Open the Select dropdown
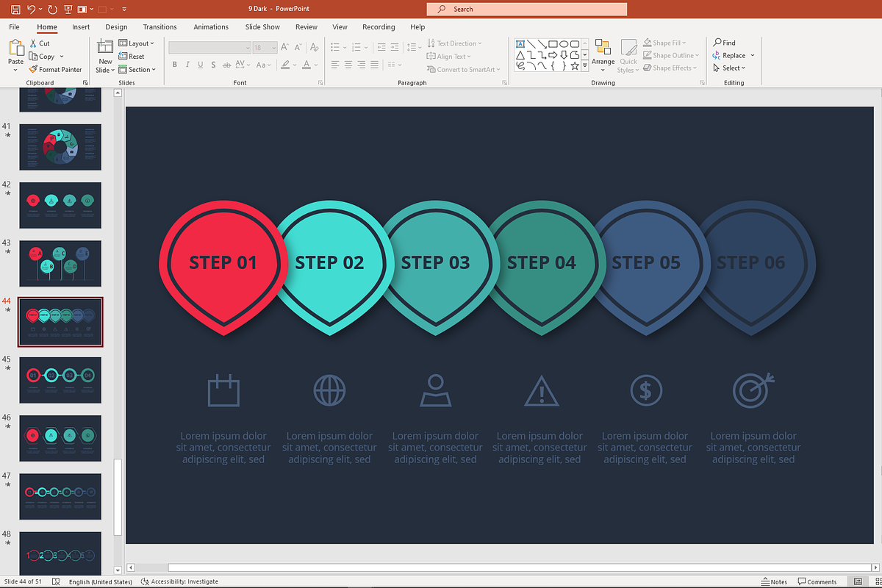882x588 pixels. (x=729, y=68)
